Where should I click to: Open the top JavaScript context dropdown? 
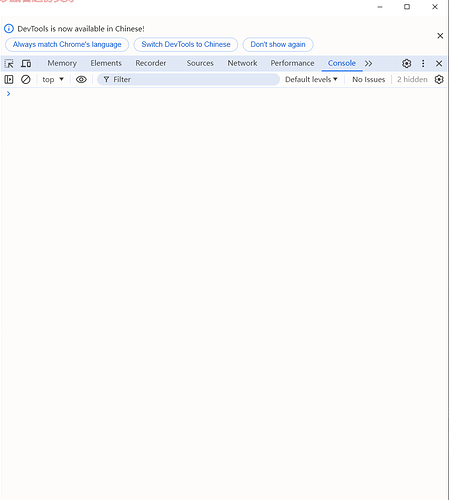[53, 79]
